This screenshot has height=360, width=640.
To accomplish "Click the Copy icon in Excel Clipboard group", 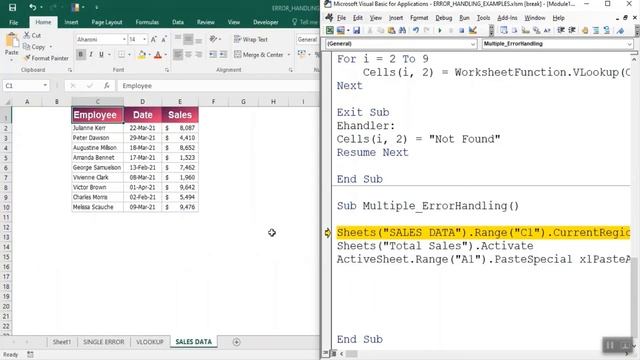I will coord(27,47).
